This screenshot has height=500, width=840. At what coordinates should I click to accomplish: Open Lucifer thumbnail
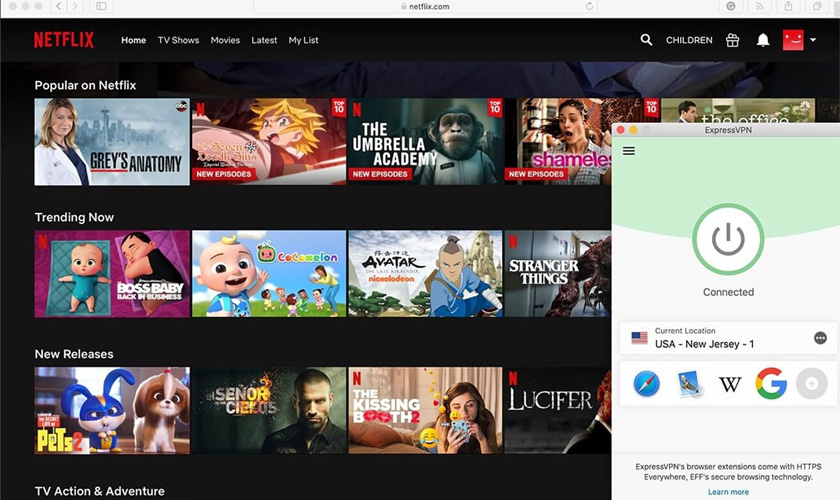(x=558, y=411)
